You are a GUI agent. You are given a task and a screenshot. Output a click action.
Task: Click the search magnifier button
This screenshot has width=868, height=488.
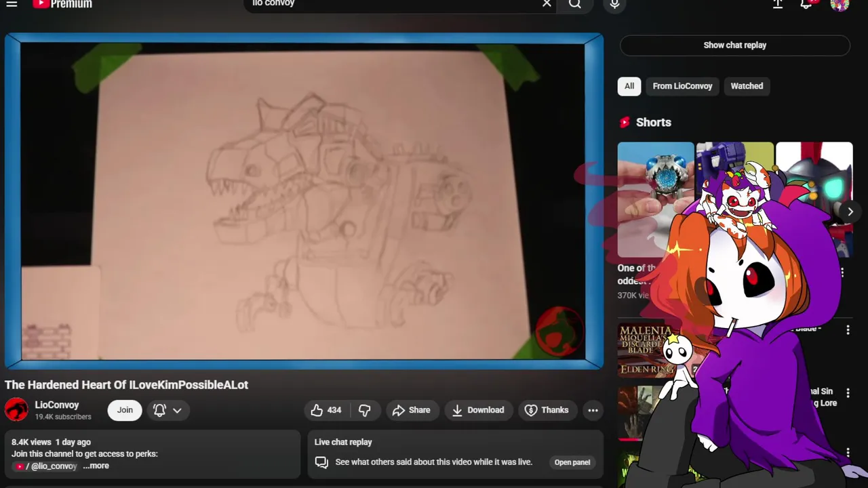click(x=575, y=4)
